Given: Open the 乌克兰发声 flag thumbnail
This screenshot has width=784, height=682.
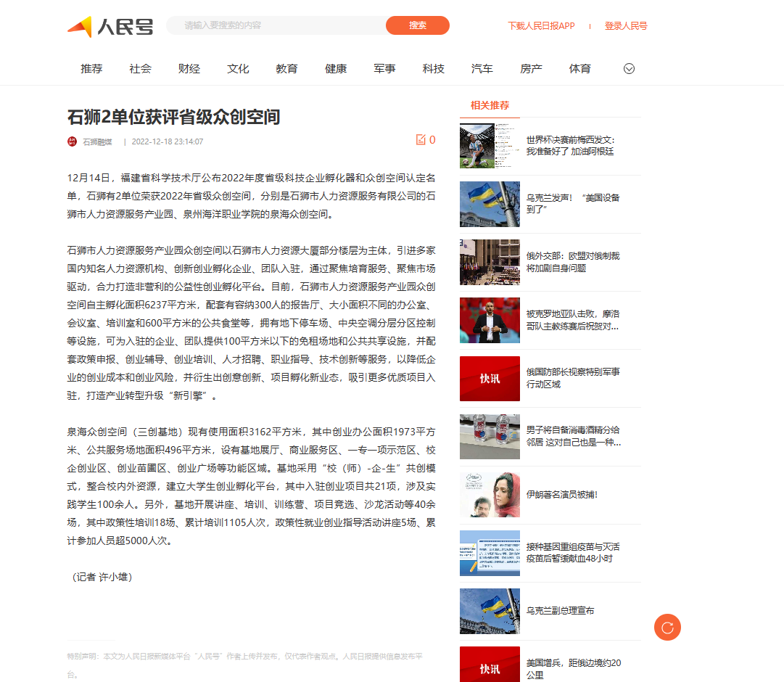Looking at the screenshot, I should pos(490,204).
